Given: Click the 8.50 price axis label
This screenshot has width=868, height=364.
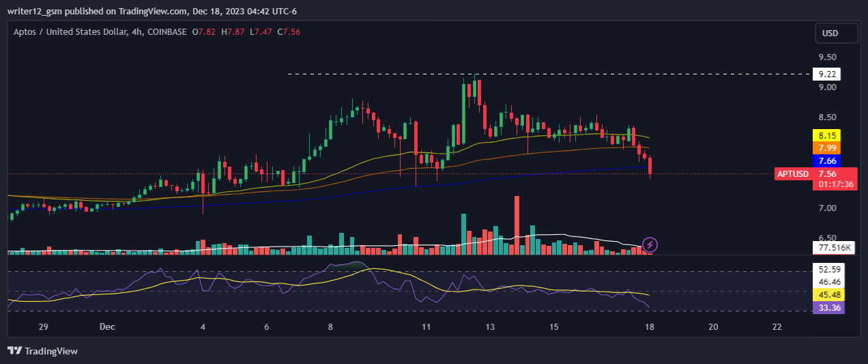Looking at the screenshot, I should (828, 117).
